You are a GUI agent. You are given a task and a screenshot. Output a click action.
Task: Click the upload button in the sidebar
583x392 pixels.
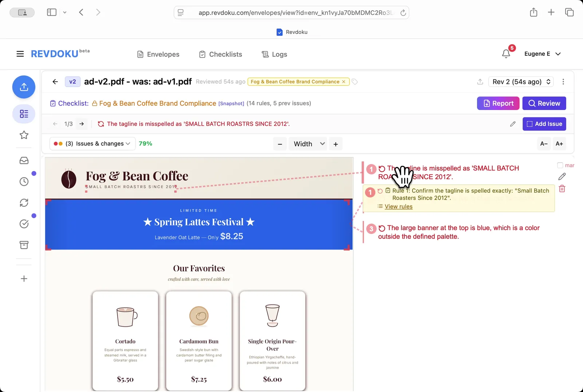coord(24,87)
